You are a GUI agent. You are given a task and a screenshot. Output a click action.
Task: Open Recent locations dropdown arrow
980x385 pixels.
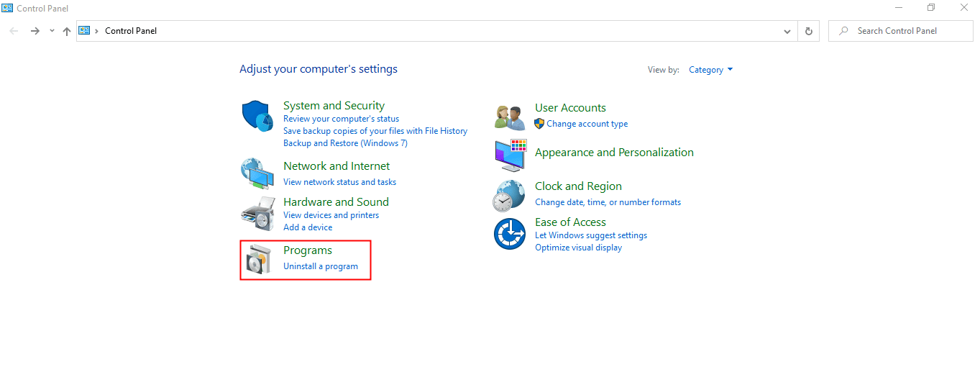tap(52, 31)
